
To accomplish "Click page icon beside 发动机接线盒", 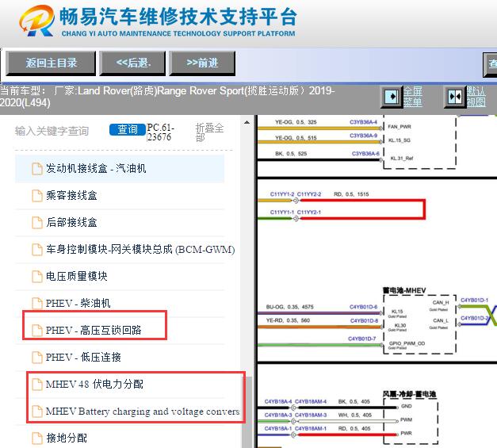I will coord(37,169).
